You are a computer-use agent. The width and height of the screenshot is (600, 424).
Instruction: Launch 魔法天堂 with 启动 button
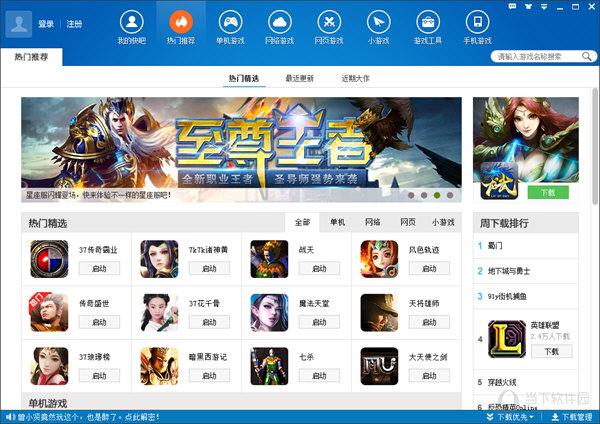tap(320, 322)
